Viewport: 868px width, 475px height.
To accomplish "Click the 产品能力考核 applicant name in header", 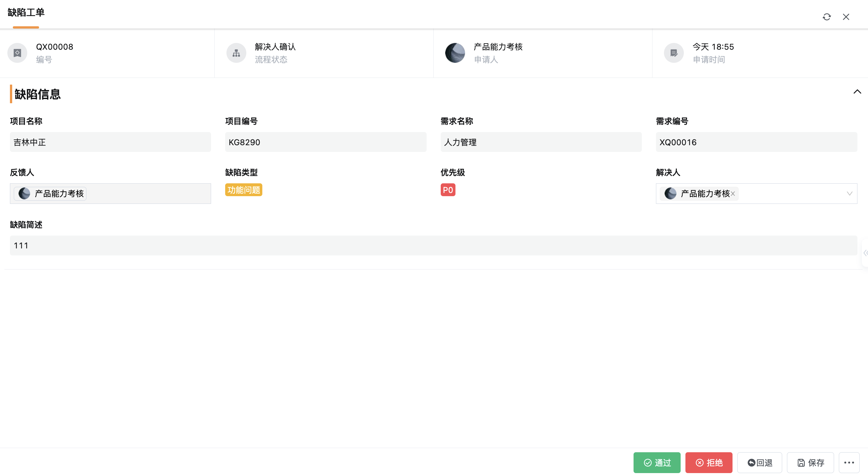I will 498,47.
